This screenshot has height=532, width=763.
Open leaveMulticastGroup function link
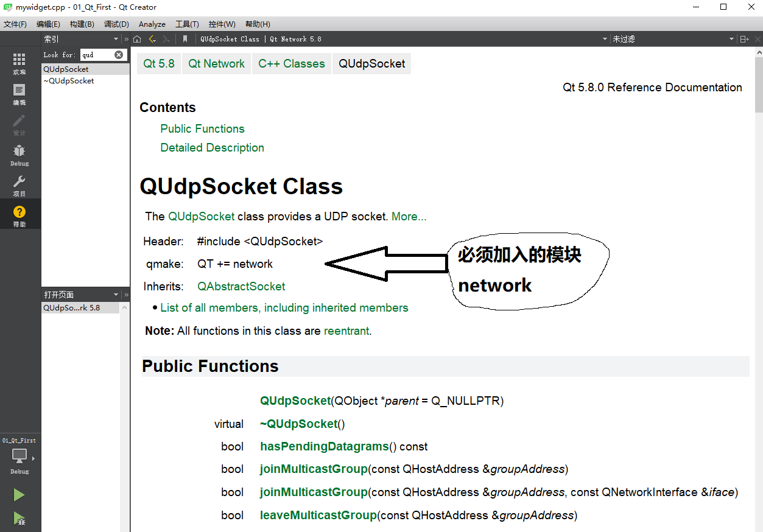318,516
